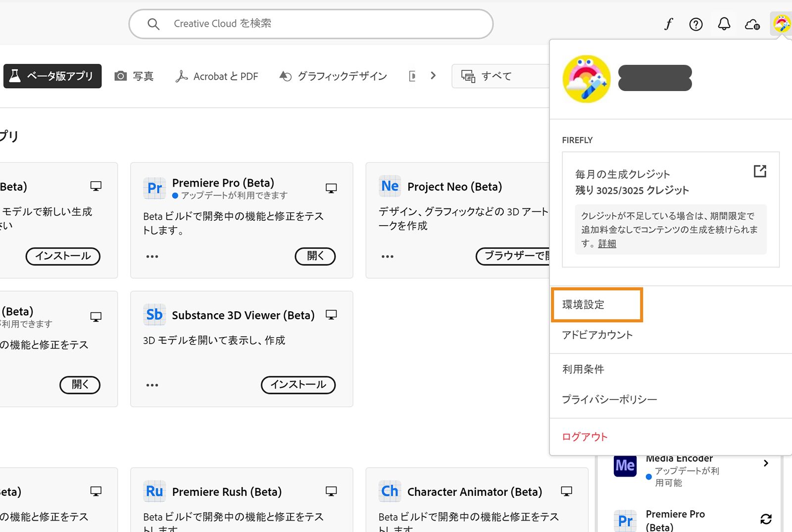The image size is (792, 532).
Task: Click the Premiere Rush (Beta) title
Action: coord(227,492)
